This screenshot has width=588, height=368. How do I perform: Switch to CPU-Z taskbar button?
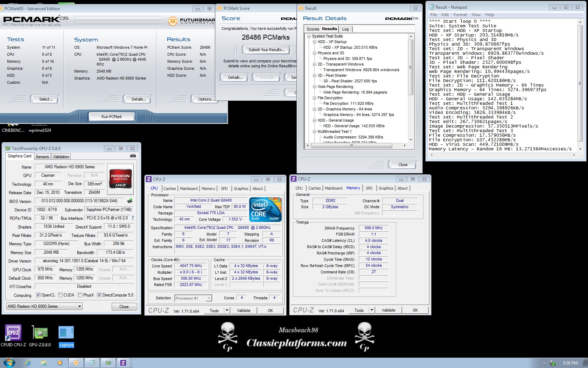[123, 363]
